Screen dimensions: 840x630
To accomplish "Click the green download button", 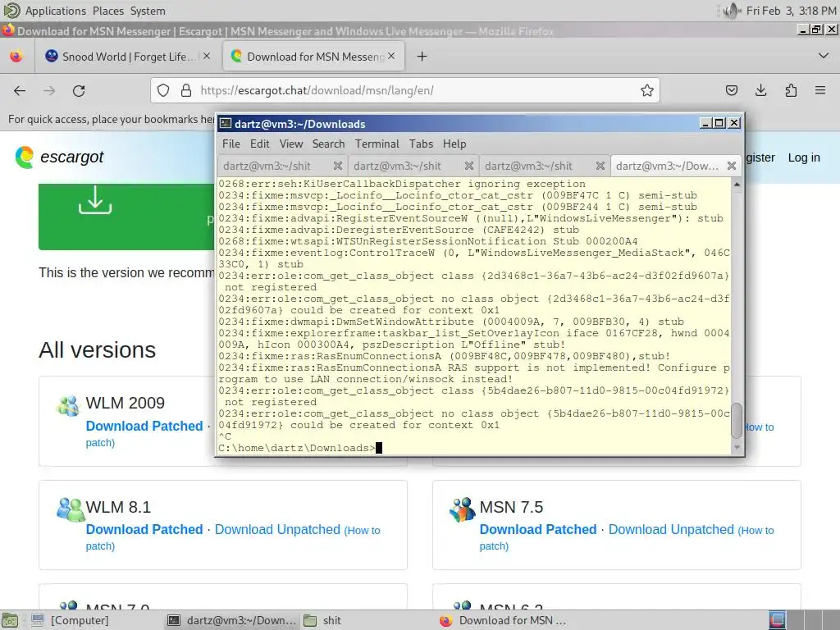I will 126,217.
